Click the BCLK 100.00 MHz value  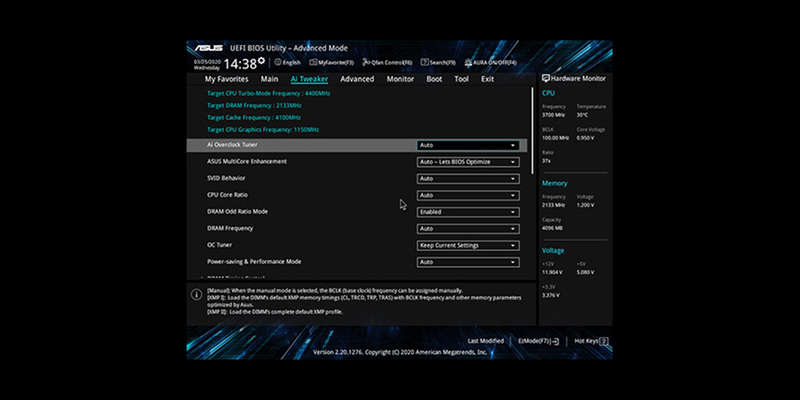(555, 138)
